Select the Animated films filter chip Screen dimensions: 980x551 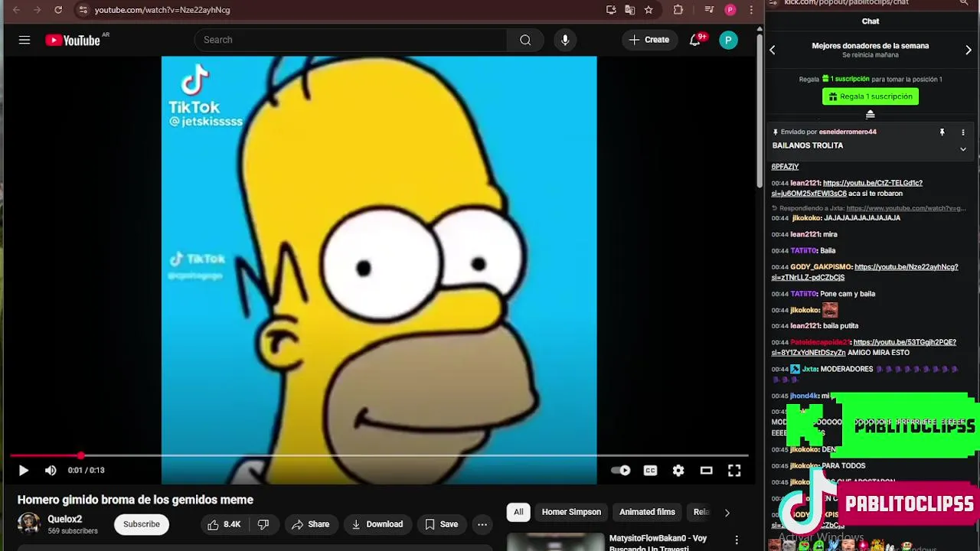647,512
